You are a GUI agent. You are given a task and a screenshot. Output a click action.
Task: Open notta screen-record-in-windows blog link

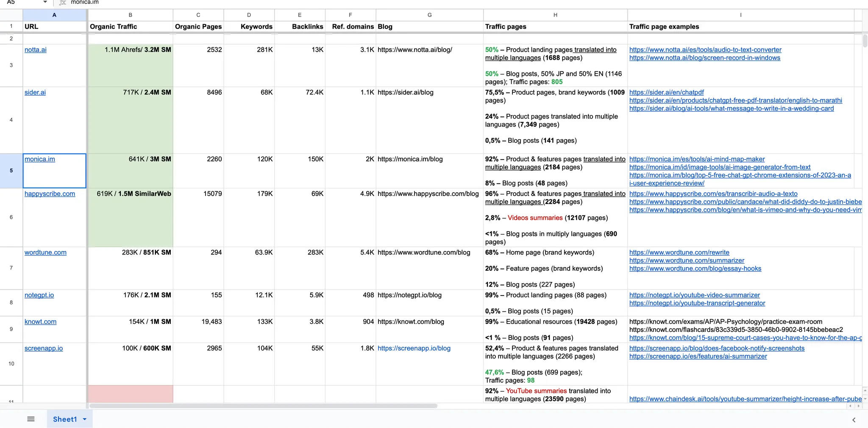pyautogui.click(x=705, y=58)
